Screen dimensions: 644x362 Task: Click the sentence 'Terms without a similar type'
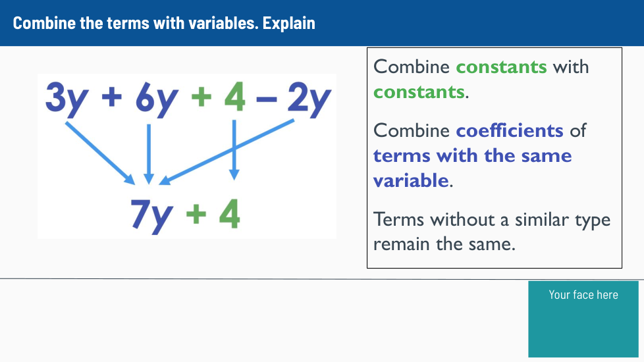(492, 219)
